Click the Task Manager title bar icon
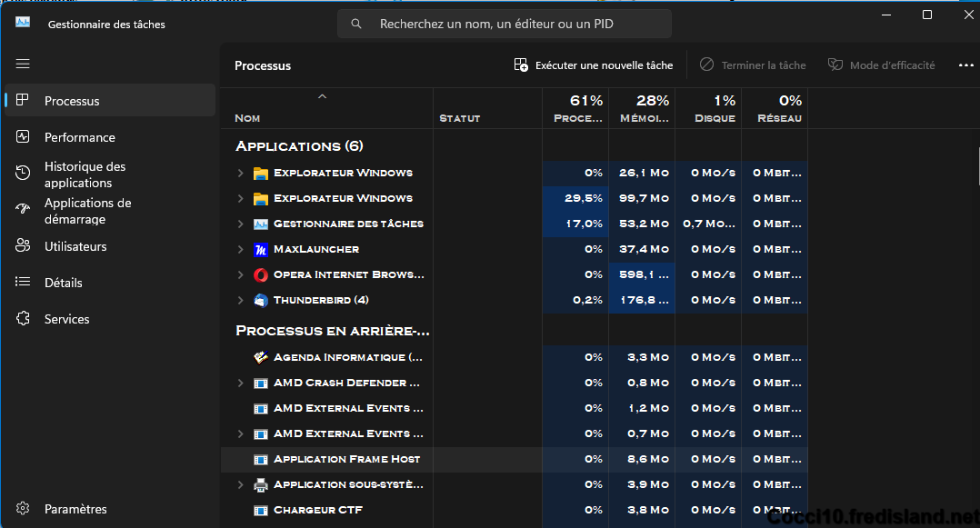980x528 pixels. pos(23,24)
